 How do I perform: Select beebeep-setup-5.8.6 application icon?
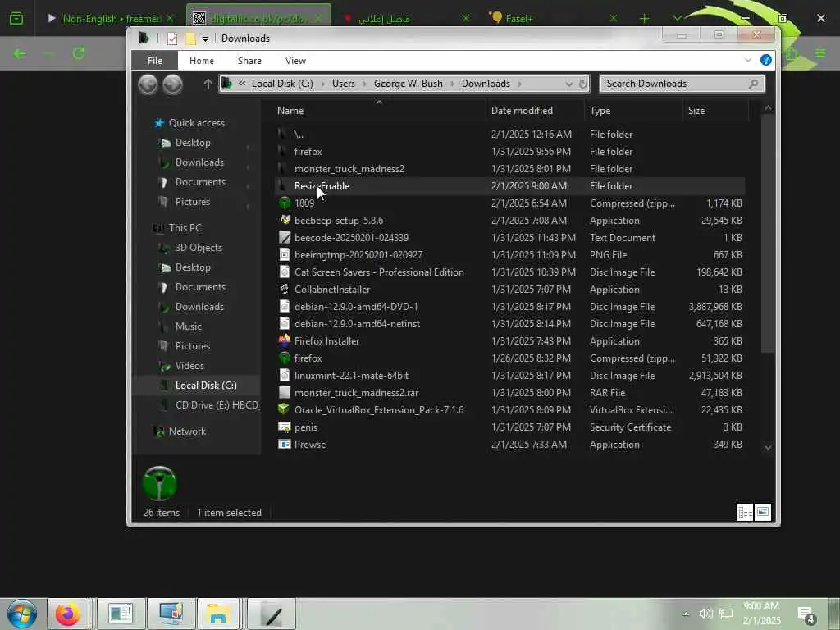point(285,220)
